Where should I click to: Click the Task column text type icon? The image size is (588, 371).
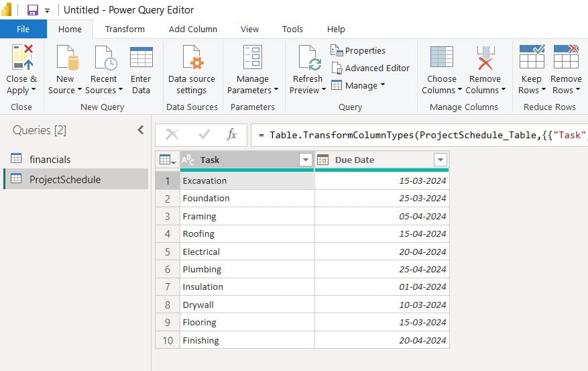(188, 160)
